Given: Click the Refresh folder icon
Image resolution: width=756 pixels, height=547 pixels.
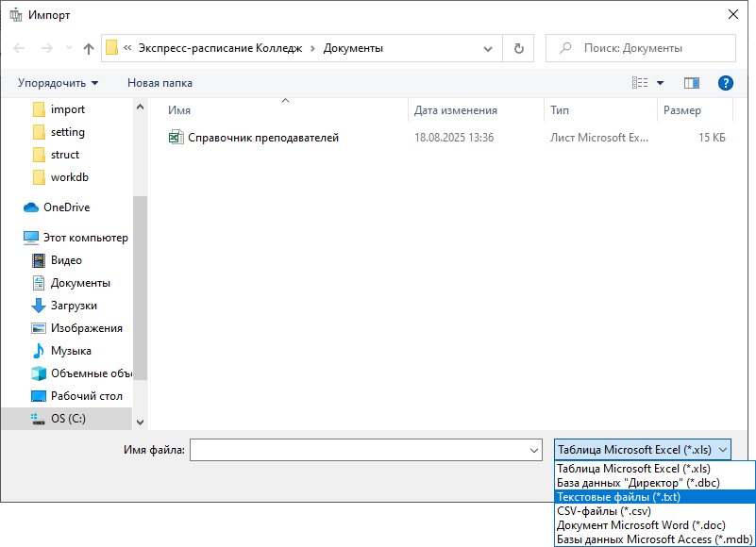Looking at the screenshot, I should [518, 48].
